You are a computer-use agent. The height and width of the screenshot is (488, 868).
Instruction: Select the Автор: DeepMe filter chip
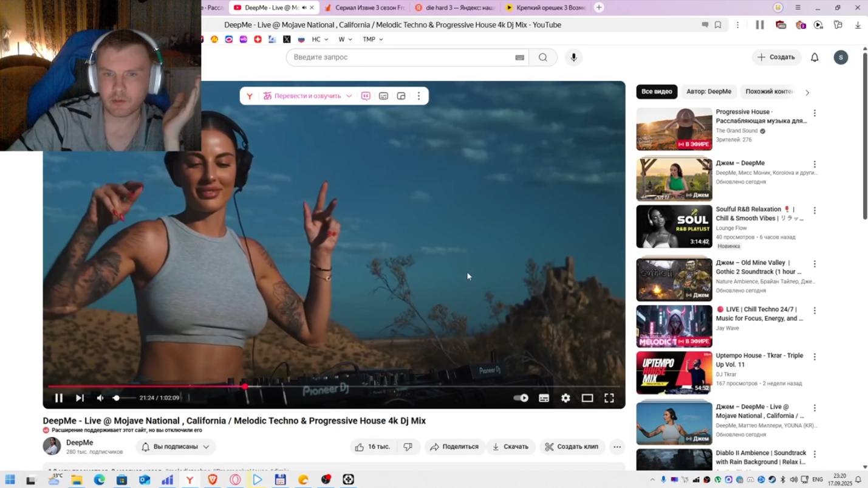coord(709,92)
